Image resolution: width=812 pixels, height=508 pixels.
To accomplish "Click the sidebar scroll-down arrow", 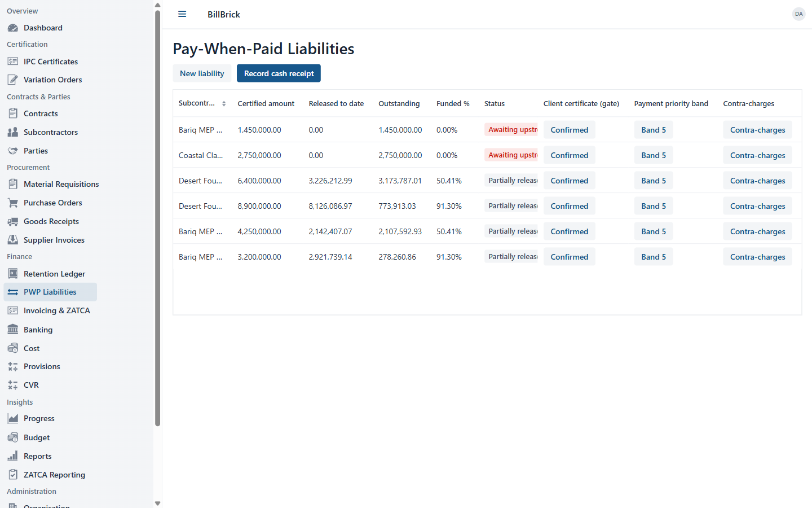I will click(x=157, y=503).
